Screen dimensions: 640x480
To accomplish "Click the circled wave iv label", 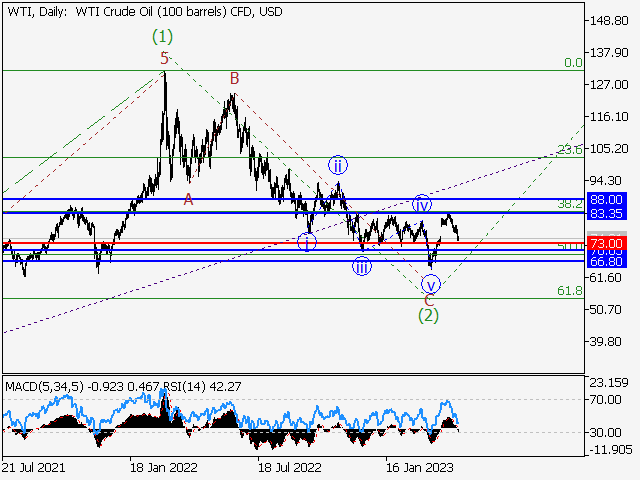I will coord(422,204).
